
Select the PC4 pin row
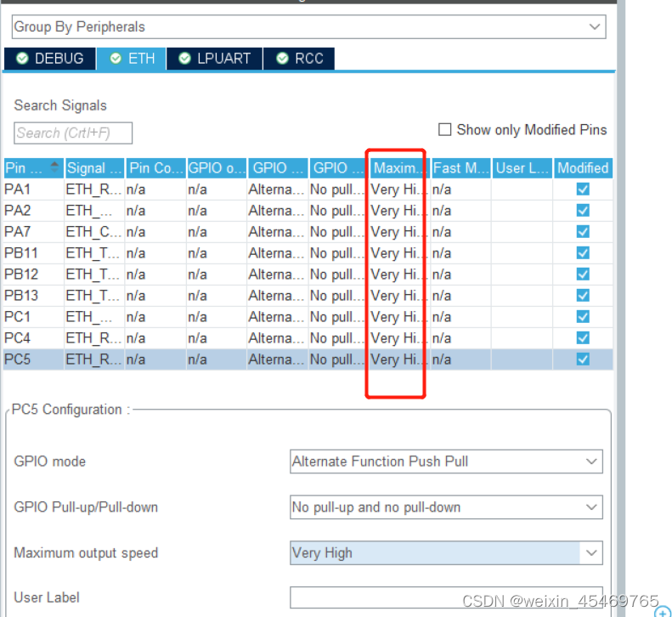308,338
